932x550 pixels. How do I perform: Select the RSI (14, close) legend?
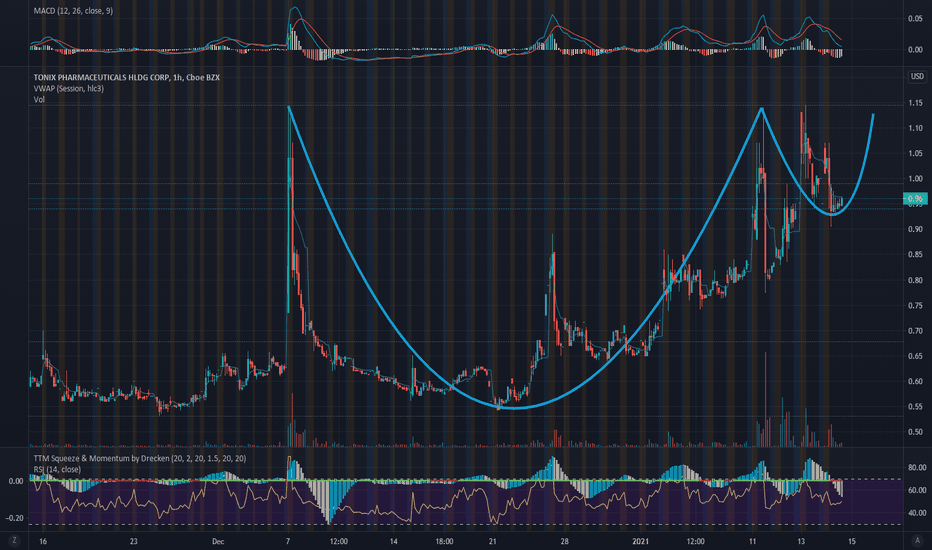[57, 469]
